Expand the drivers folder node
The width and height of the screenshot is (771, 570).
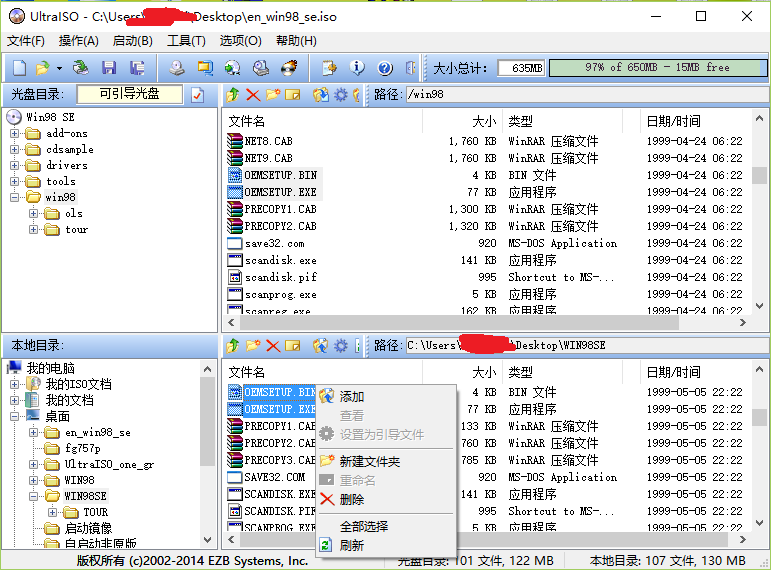tap(14, 165)
